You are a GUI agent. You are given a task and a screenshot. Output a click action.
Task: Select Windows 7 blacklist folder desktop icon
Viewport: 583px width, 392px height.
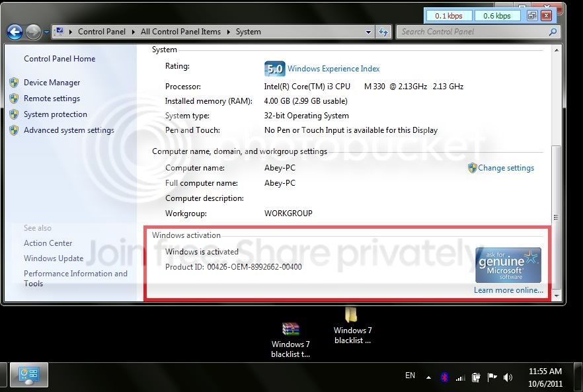click(x=352, y=325)
